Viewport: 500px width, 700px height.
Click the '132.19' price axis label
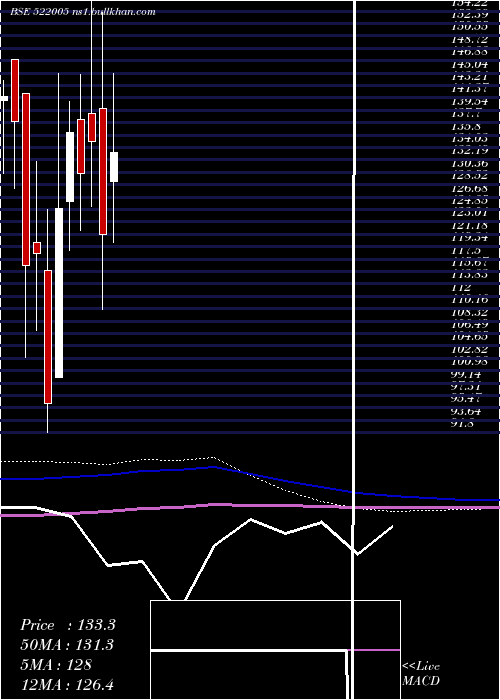click(469, 151)
